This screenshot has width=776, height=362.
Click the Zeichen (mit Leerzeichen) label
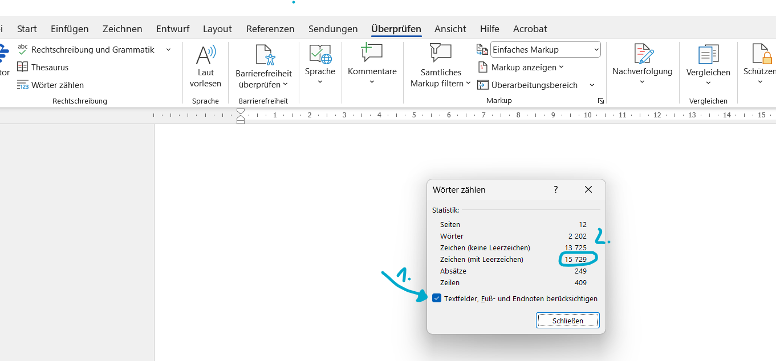(481, 259)
